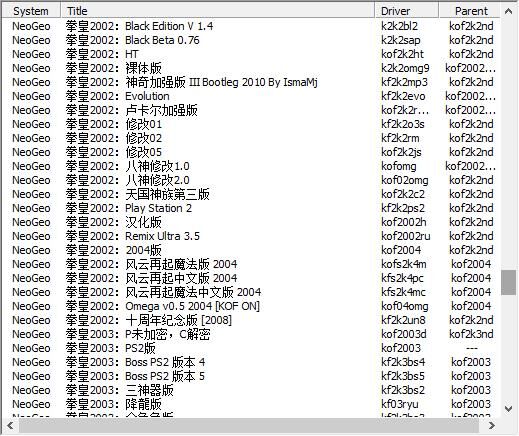
Task: Click the vertical scrollbar thumb
Action: pyautogui.click(x=508, y=283)
